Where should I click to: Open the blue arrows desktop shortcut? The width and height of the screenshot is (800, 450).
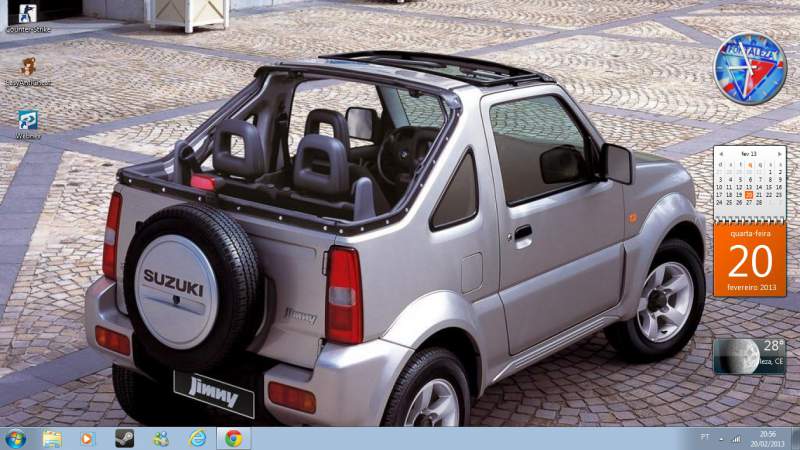coord(28,124)
